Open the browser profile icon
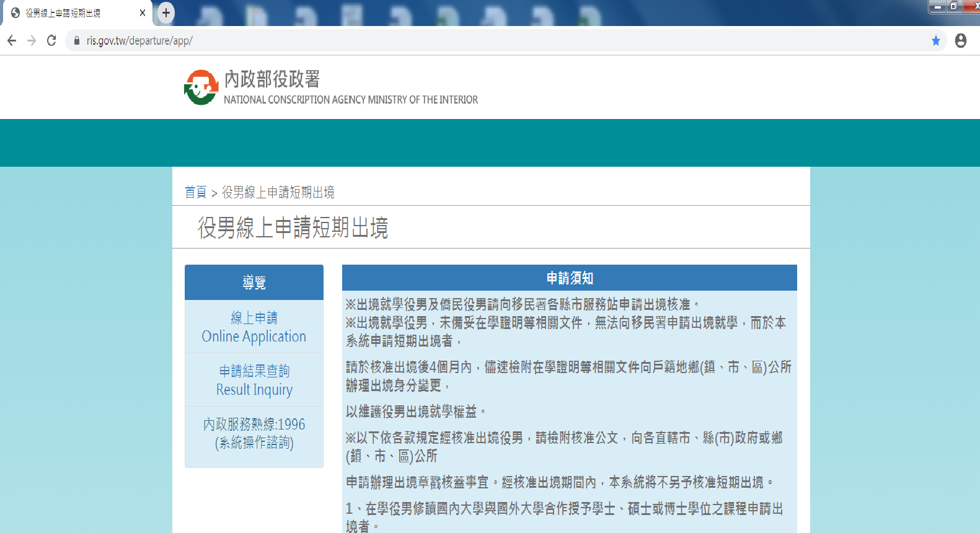The width and height of the screenshot is (980, 533). 960,41
